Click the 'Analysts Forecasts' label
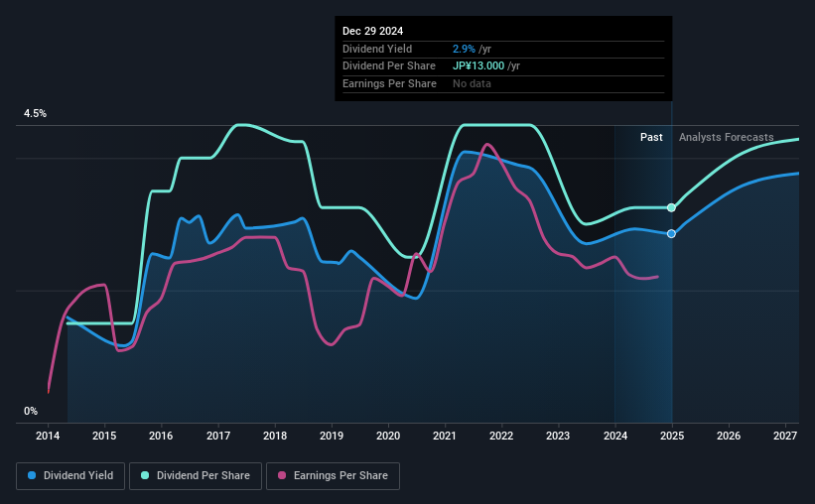The image size is (815, 504). pyautogui.click(x=726, y=137)
